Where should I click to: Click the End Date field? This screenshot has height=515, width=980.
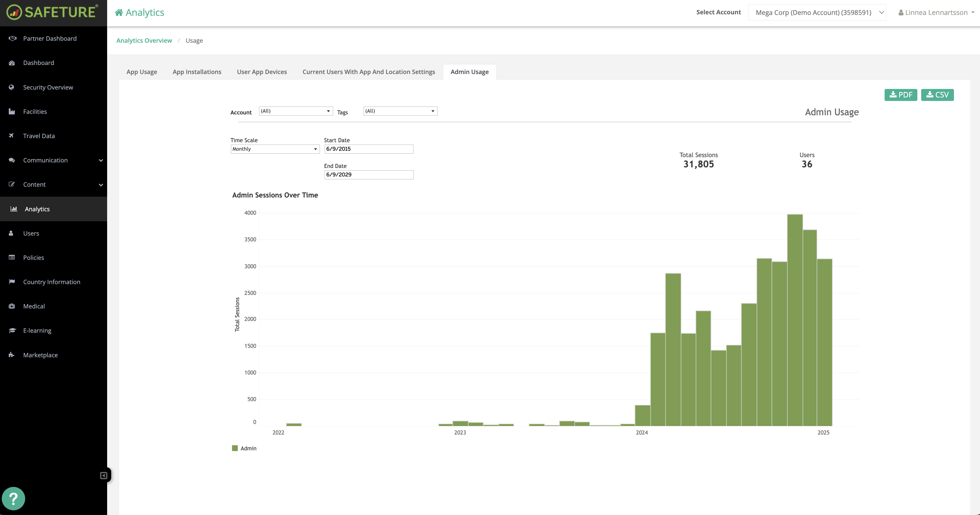click(368, 175)
